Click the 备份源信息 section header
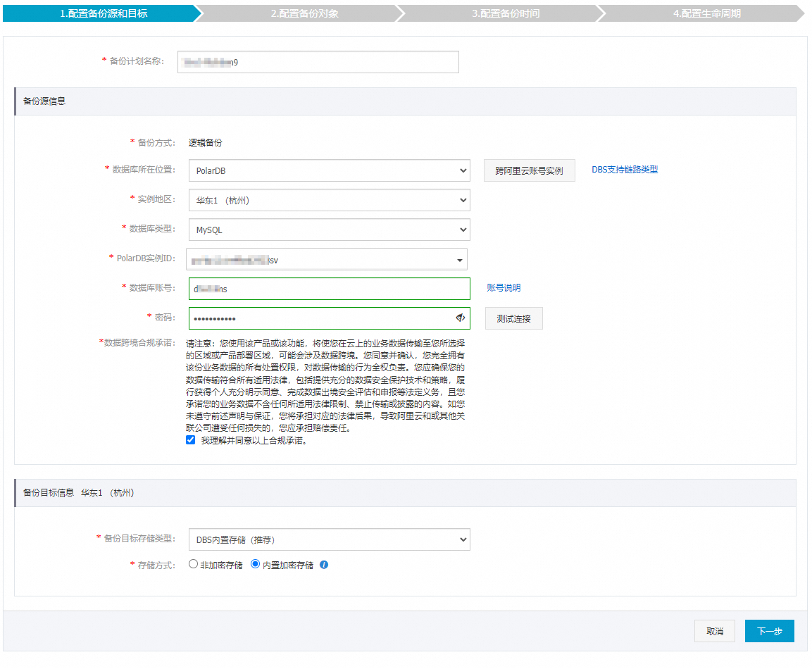The image size is (812, 669). pyautogui.click(x=405, y=101)
